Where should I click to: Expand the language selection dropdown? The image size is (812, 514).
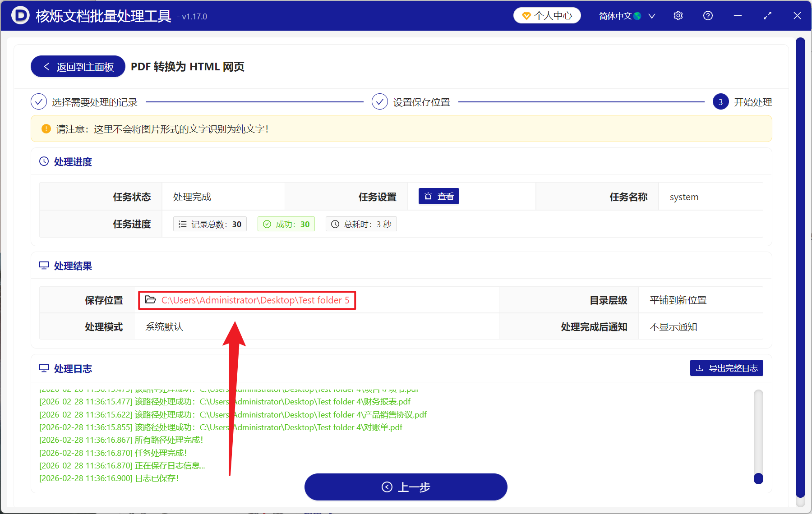coord(651,16)
